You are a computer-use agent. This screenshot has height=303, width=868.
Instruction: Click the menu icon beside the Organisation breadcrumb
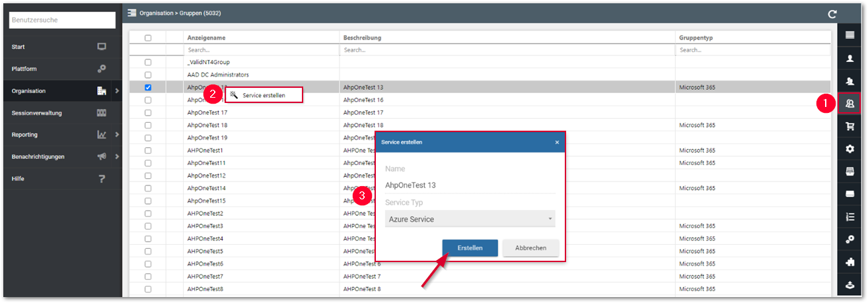point(132,13)
